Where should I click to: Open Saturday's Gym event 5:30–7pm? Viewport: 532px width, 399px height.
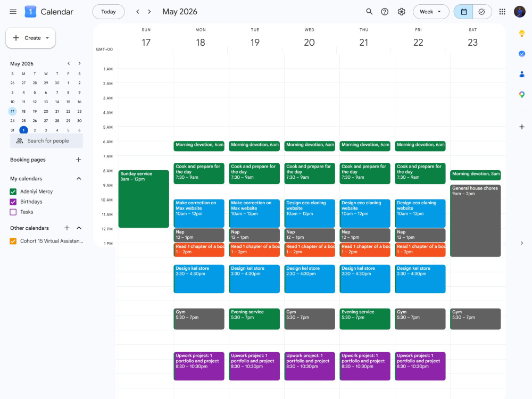pyautogui.click(x=475, y=319)
